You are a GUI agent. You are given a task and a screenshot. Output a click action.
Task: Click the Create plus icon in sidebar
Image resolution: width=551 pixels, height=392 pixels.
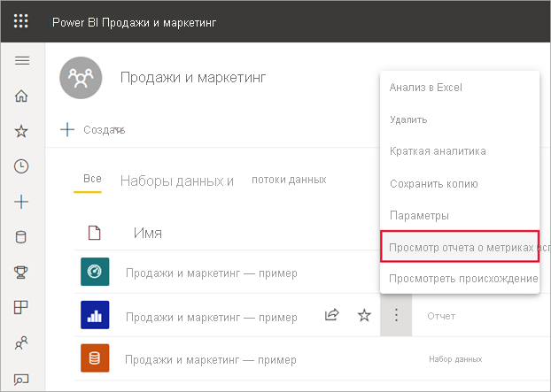[x=22, y=202]
